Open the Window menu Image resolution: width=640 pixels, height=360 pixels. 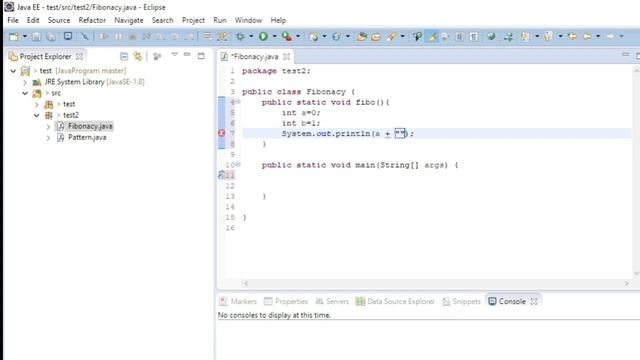pyautogui.click(x=248, y=20)
